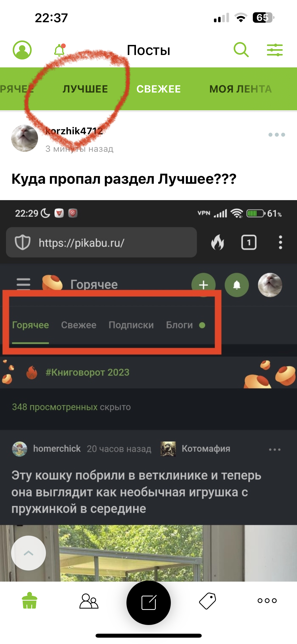Open the cupcake home tab

pyautogui.click(x=30, y=600)
